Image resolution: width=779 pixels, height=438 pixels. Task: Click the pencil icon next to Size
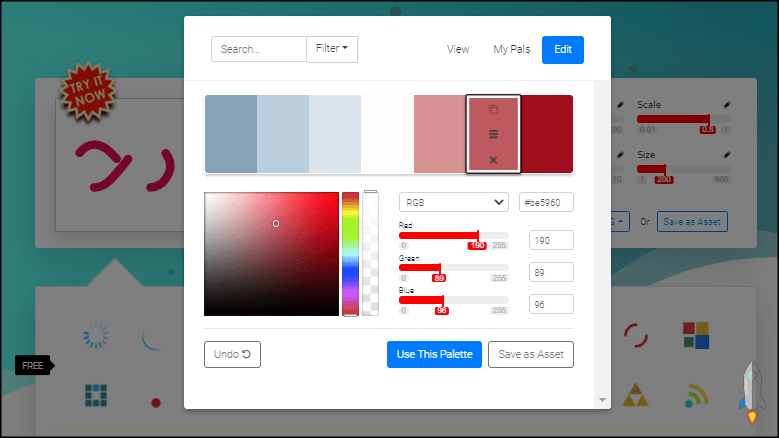click(x=727, y=156)
